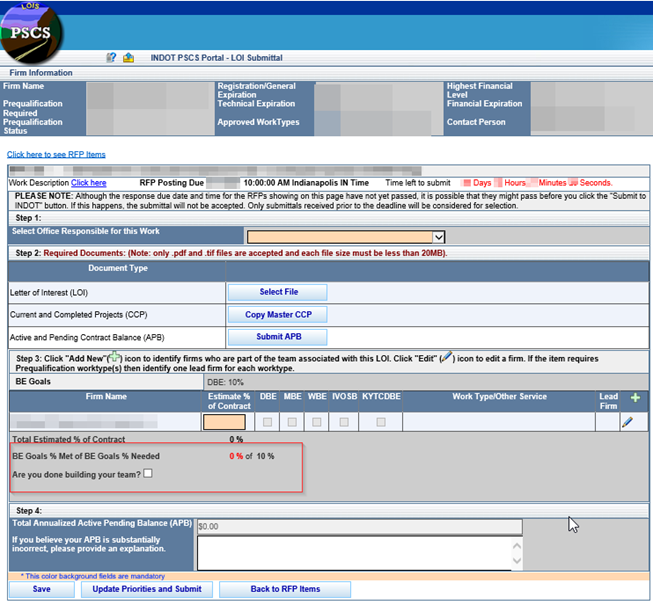Click the PSCS logo

tap(31, 32)
